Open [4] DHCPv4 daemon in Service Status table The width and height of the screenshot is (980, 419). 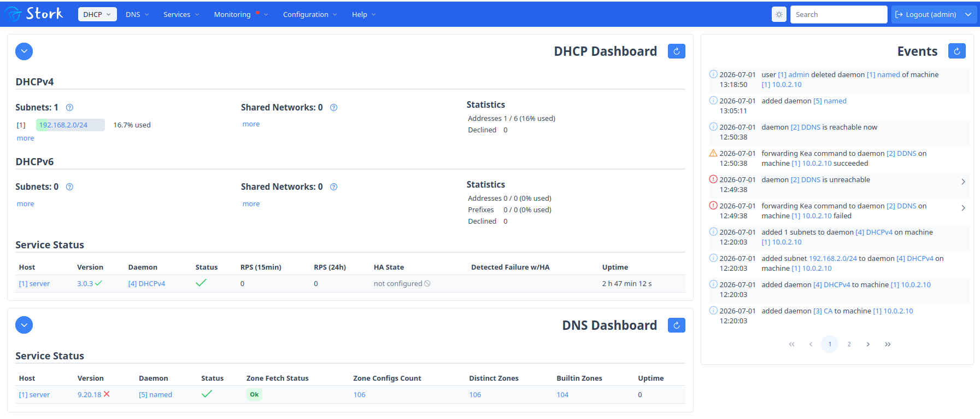pos(146,284)
